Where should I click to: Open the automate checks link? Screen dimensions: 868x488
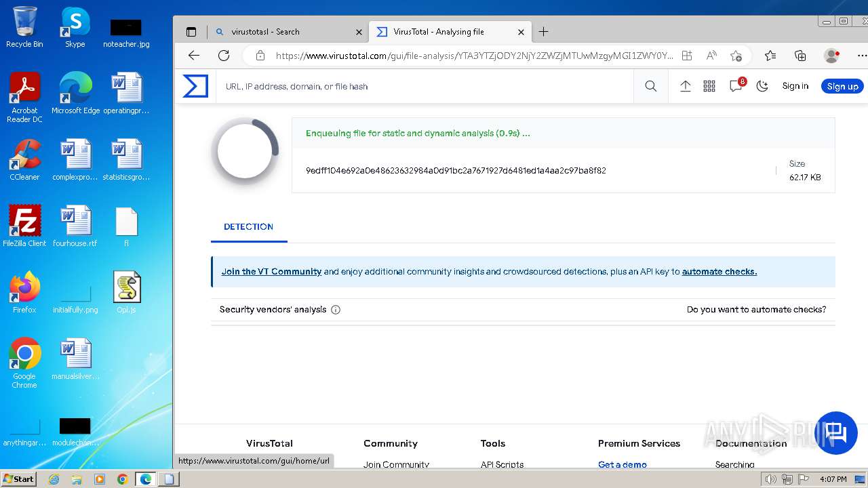coord(719,271)
